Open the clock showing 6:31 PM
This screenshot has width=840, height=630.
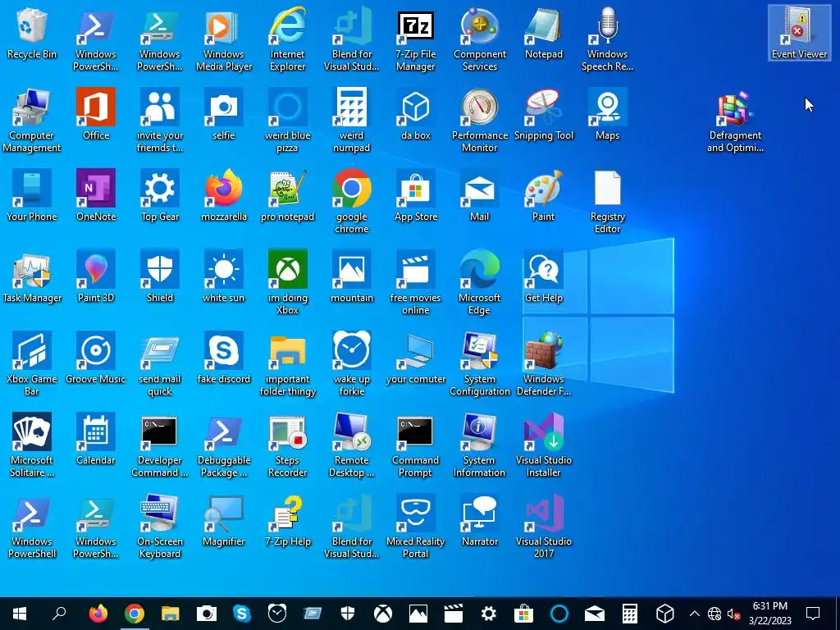click(769, 614)
